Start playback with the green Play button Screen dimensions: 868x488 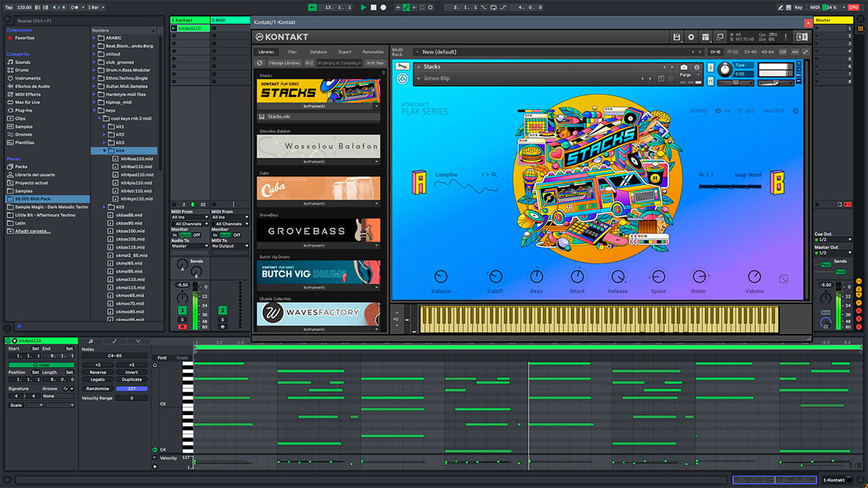363,7
